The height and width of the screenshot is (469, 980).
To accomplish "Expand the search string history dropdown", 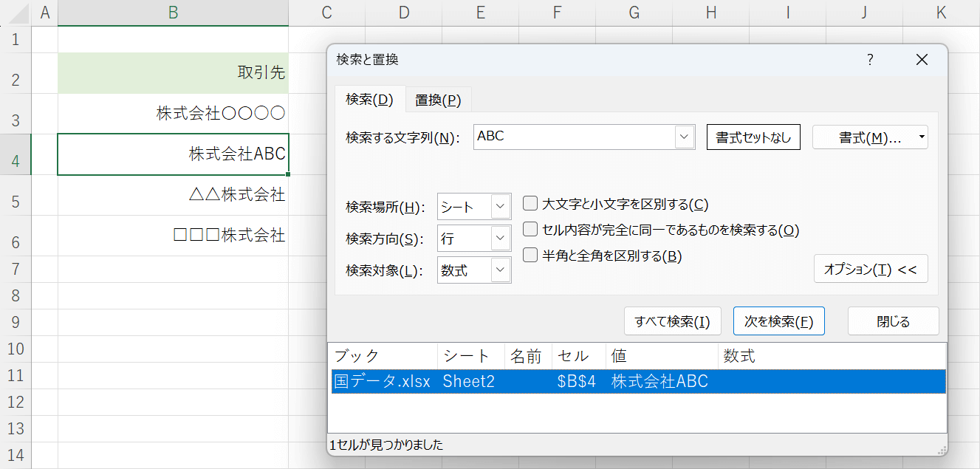I will coord(685,137).
